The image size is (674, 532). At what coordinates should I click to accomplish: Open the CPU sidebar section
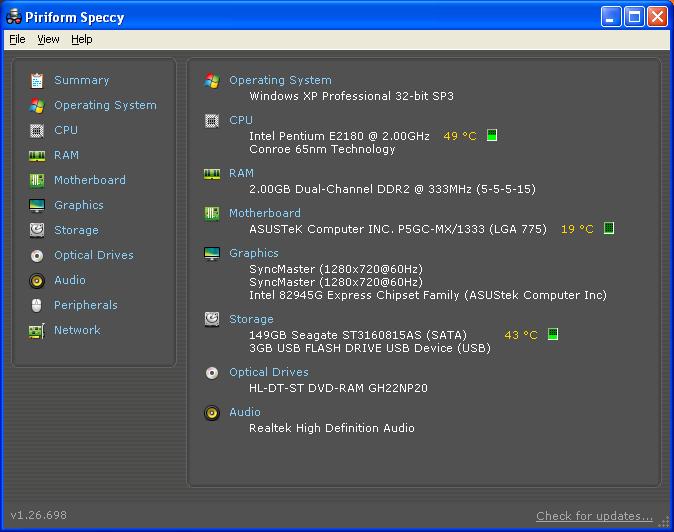[66, 130]
